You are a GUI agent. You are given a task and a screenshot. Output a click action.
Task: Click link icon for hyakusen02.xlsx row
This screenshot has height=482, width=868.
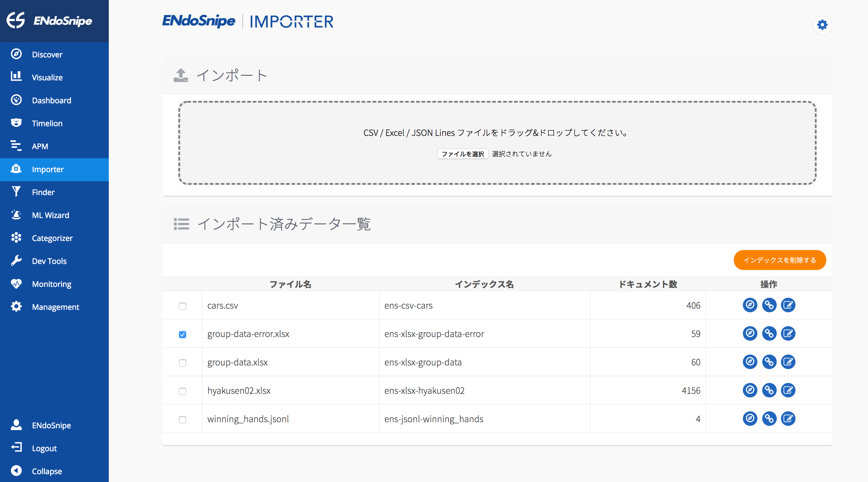pos(769,390)
